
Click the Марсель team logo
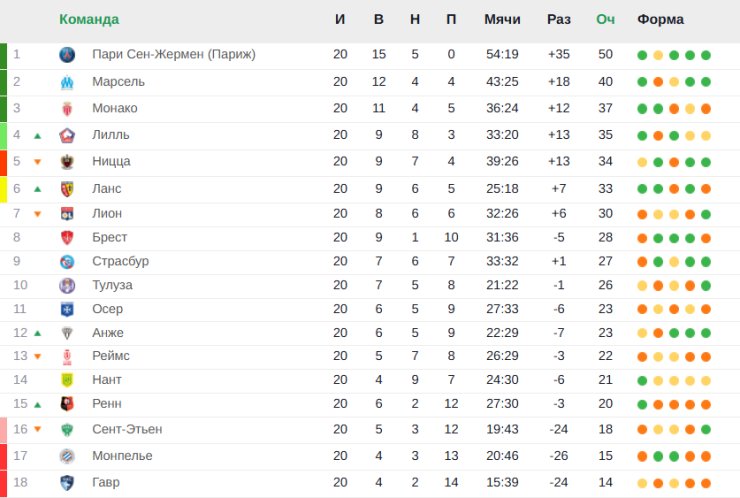[x=67, y=82]
